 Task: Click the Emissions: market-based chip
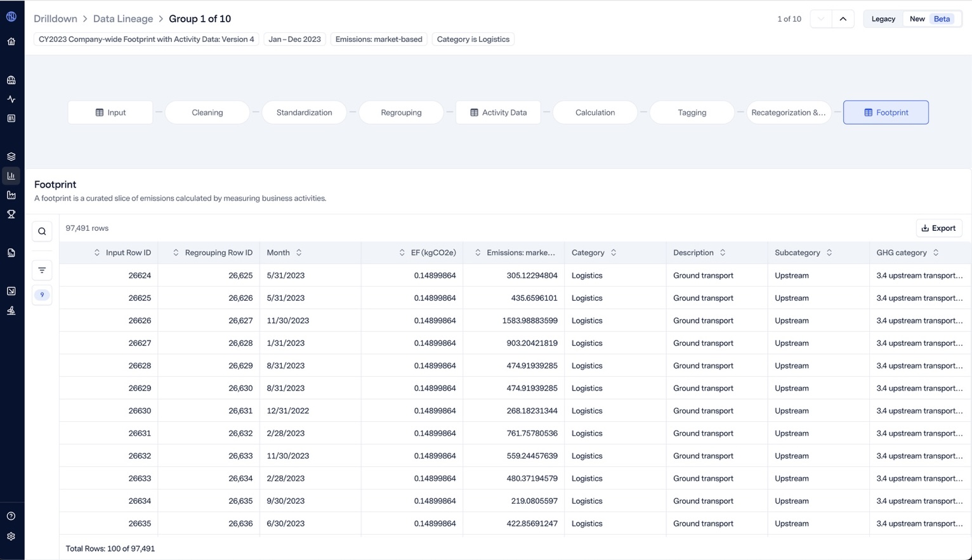coord(379,39)
